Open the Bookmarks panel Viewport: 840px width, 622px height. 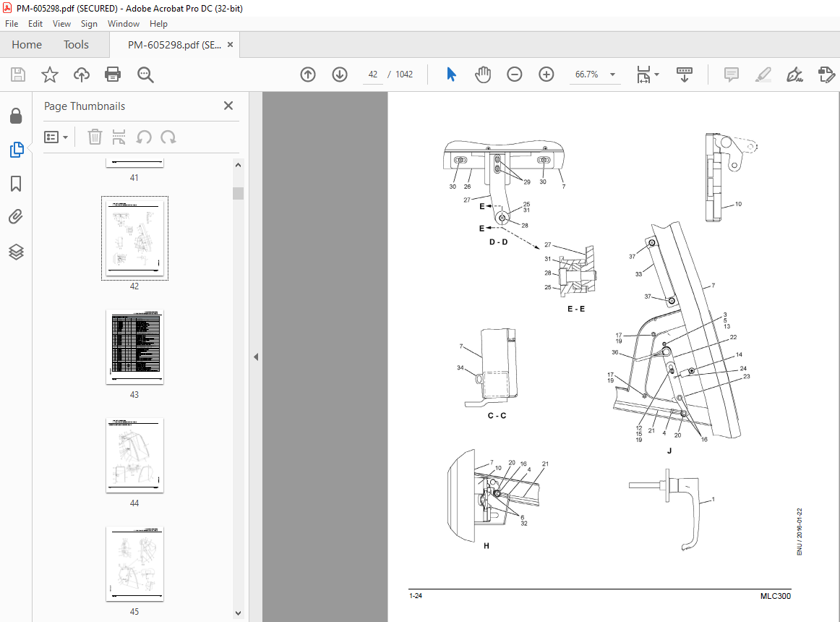pyautogui.click(x=16, y=184)
